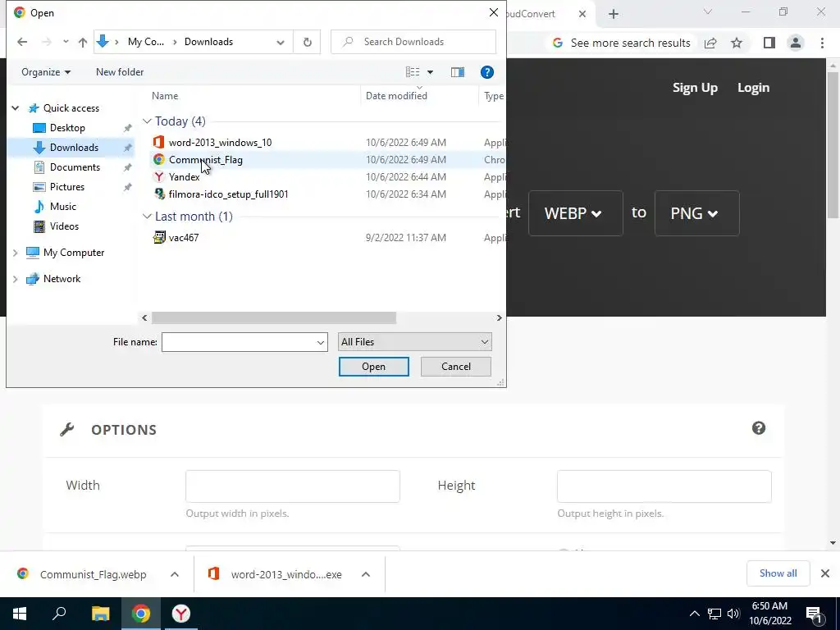
Task: Go back in Open dialog navigation
Action: 22,42
